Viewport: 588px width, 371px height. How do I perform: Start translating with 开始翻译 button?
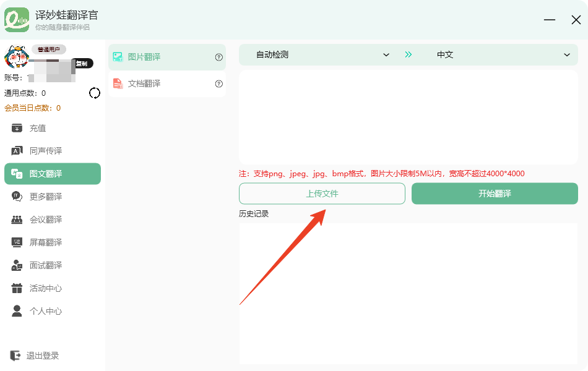point(495,194)
